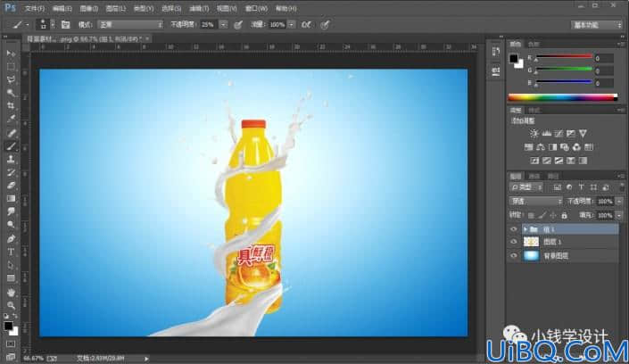
Task: Toggle airbrush mode in options bar
Action: click(306, 25)
